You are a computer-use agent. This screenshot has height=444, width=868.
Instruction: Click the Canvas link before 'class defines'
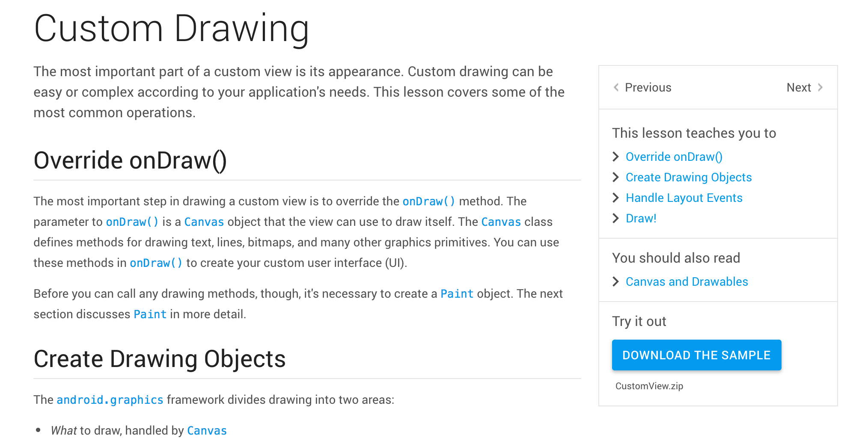[x=501, y=222]
